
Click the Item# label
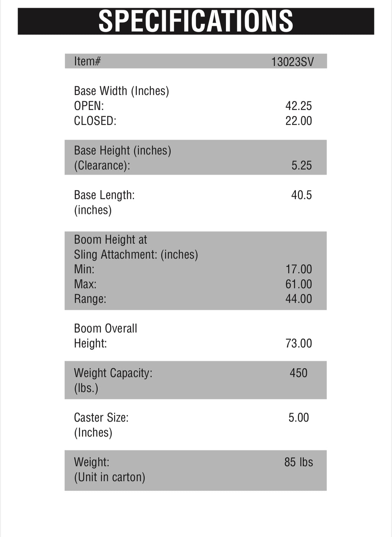tap(87, 61)
